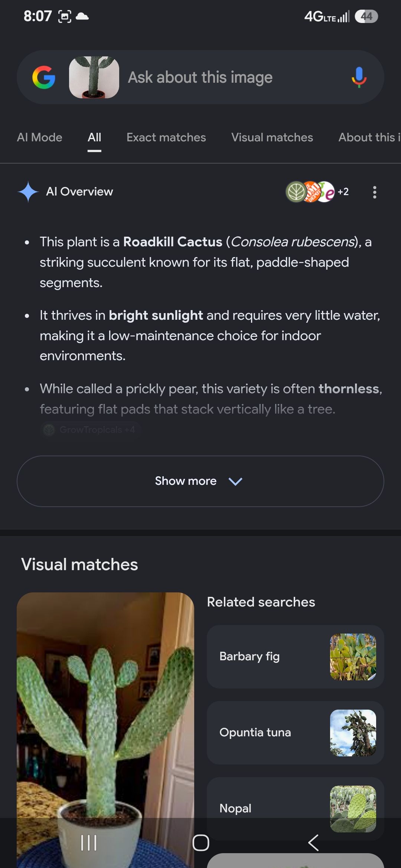Open the Barbary fig related search
401x868 pixels.
click(x=295, y=657)
